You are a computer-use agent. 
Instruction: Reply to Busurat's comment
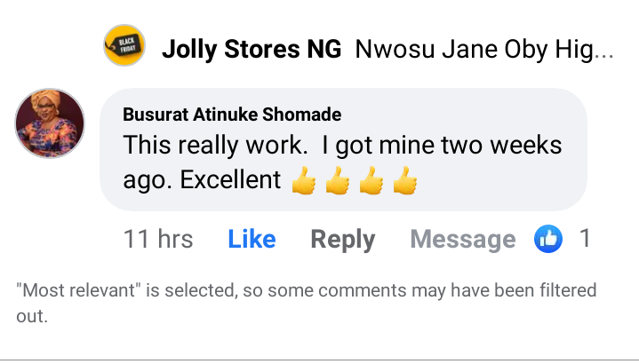[342, 239]
